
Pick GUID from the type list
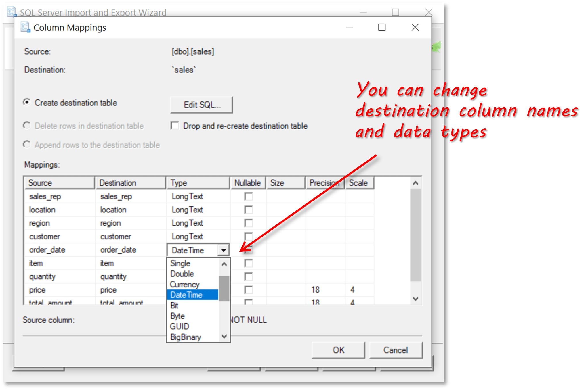pyautogui.click(x=180, y=326)
